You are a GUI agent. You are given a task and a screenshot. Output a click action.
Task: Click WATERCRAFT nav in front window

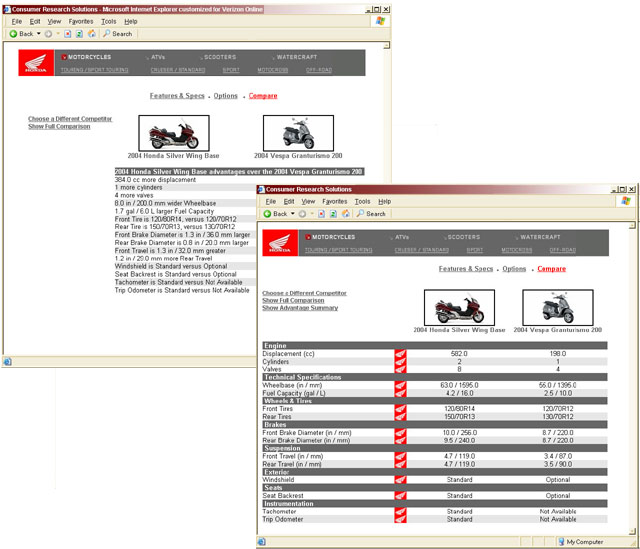(x=539, y=237)
